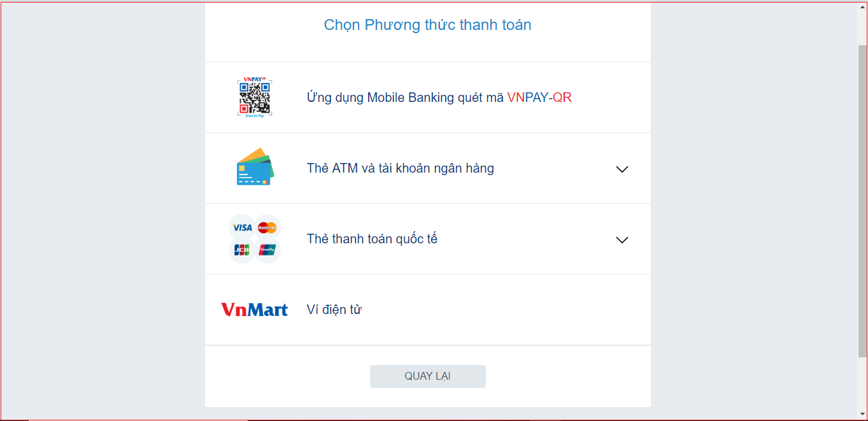Expand the Thẻ ATM options chevron
The height and width of the screenshot is (421, 868).
click(622, 169)
